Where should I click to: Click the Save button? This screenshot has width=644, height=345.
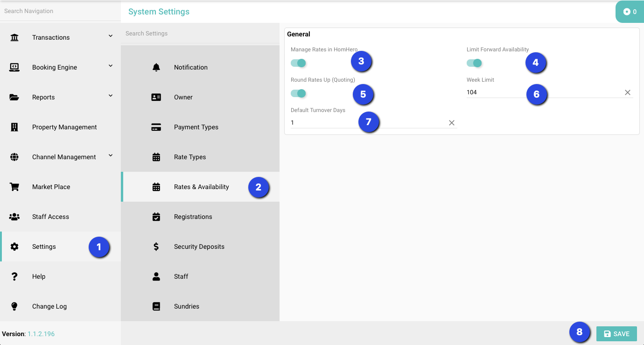(616, 334)
